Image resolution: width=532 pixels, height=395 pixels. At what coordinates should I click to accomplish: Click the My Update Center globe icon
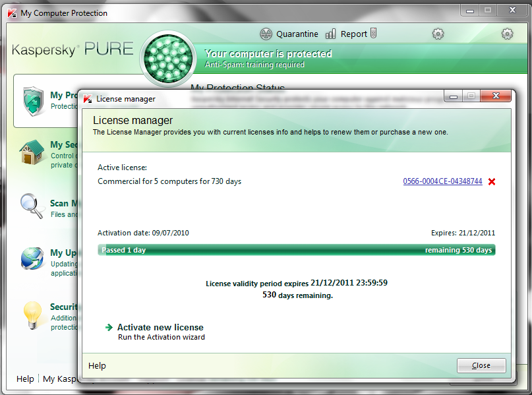(x=32, y=258)
